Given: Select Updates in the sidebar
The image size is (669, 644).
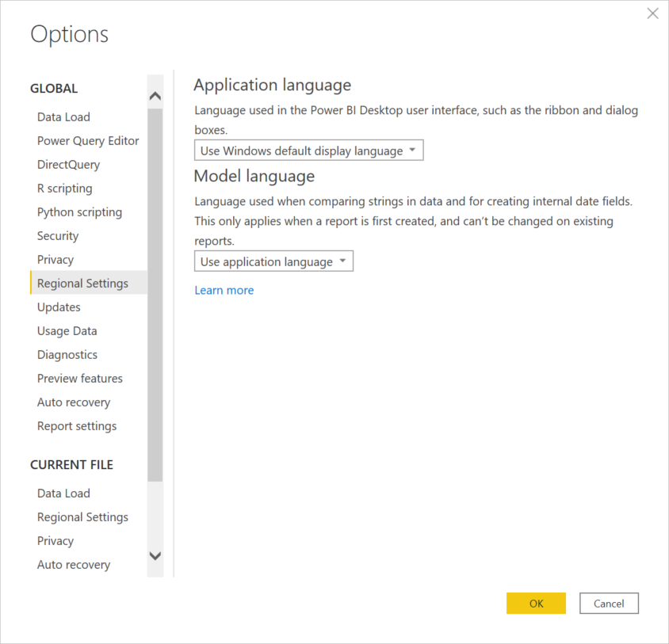Looking at the screenshot, I should click(x=58, y=307).
